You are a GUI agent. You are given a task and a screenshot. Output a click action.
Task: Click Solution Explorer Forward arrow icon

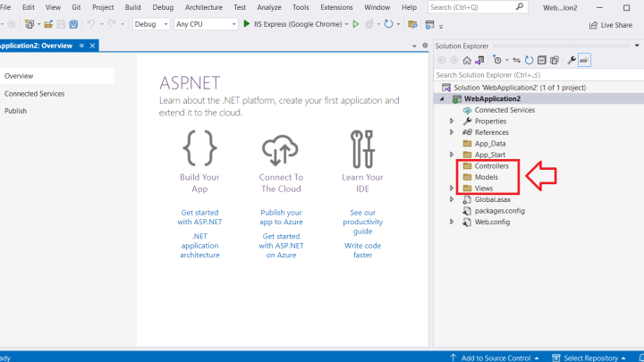click(454, 61)
